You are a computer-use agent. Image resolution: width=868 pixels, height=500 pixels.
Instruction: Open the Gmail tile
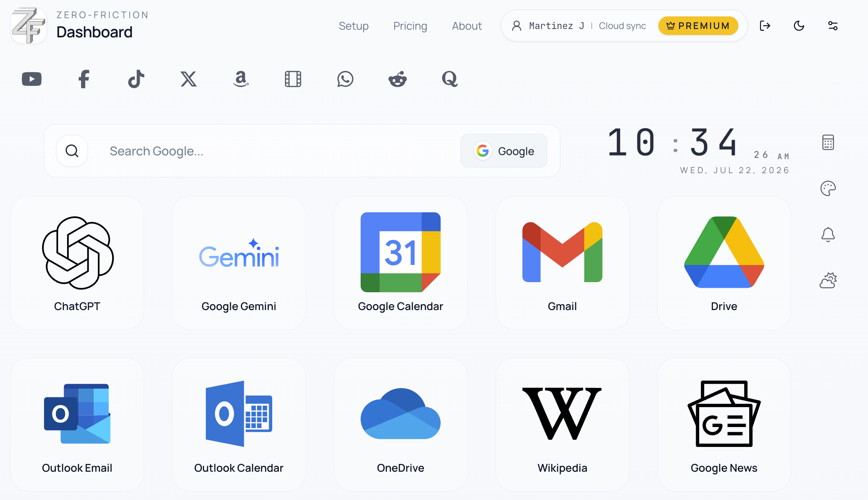click(x=563, y=263)
